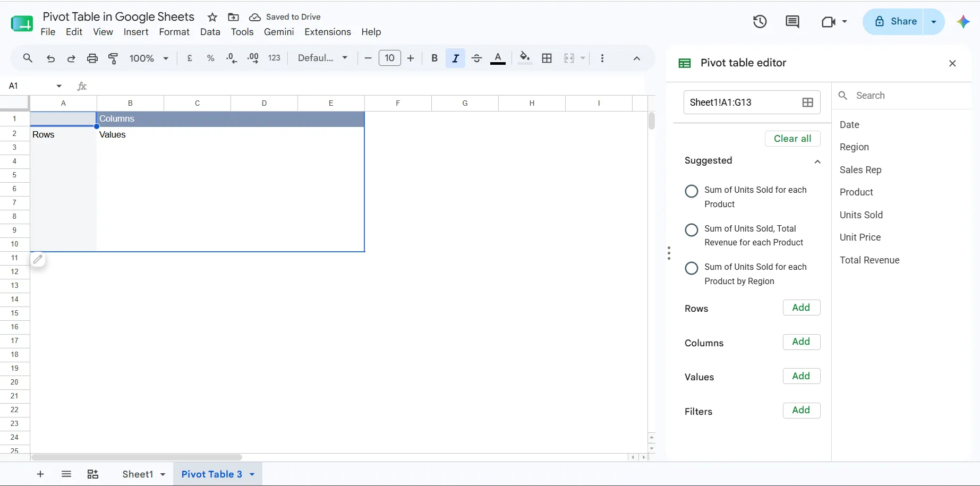Open Google Sheets home logo
This screenshot has width=980, height=486.
[22, 23]
